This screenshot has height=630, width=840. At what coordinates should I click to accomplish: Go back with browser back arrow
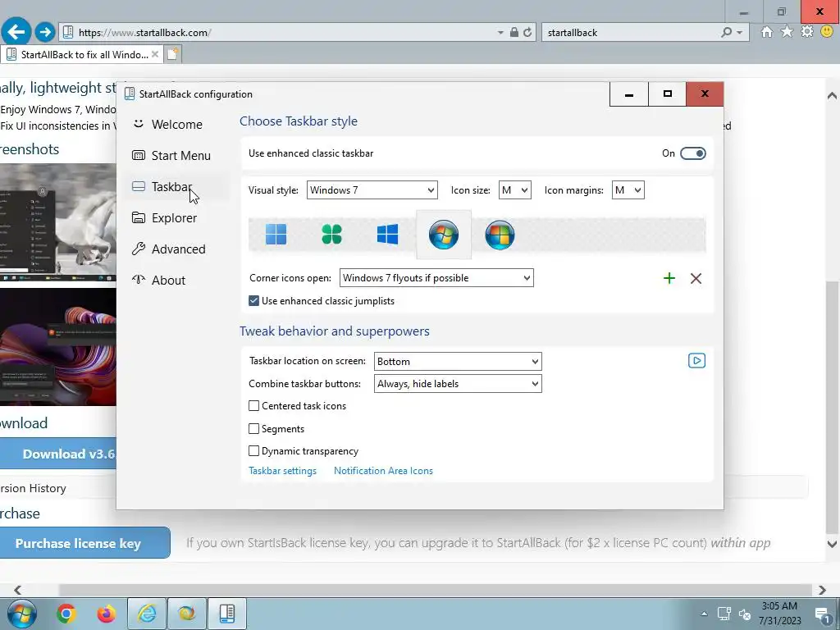[16, 32]
